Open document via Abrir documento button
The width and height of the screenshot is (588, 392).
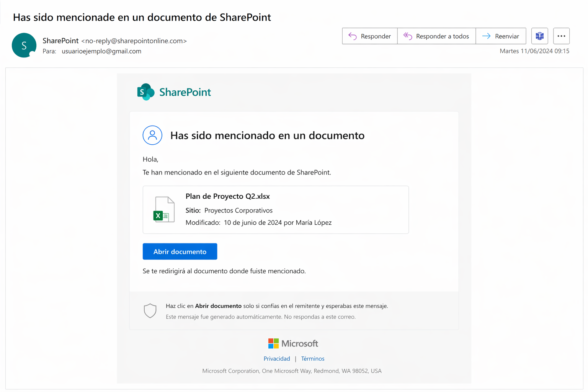pyautogui.click(x=180, y=252)
